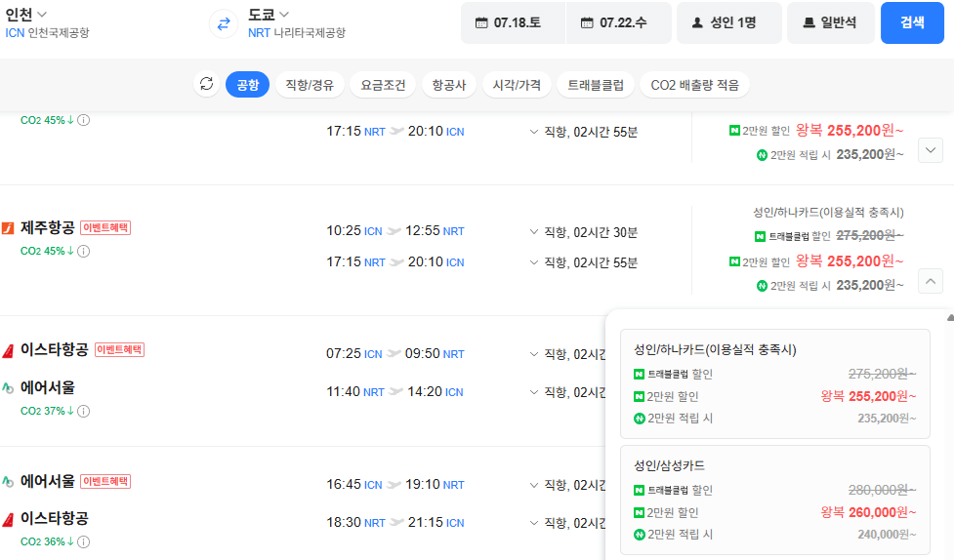Viewport: 954px width, 560px height.
Task: Toggle the CO2 배출량 적음 filter
Action: click(x=695, y=85)
